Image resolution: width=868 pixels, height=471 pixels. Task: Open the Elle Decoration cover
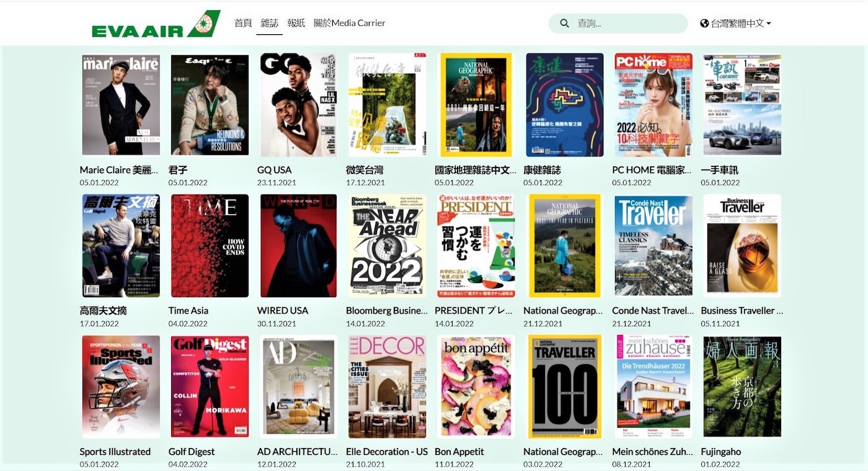(387, 387)
